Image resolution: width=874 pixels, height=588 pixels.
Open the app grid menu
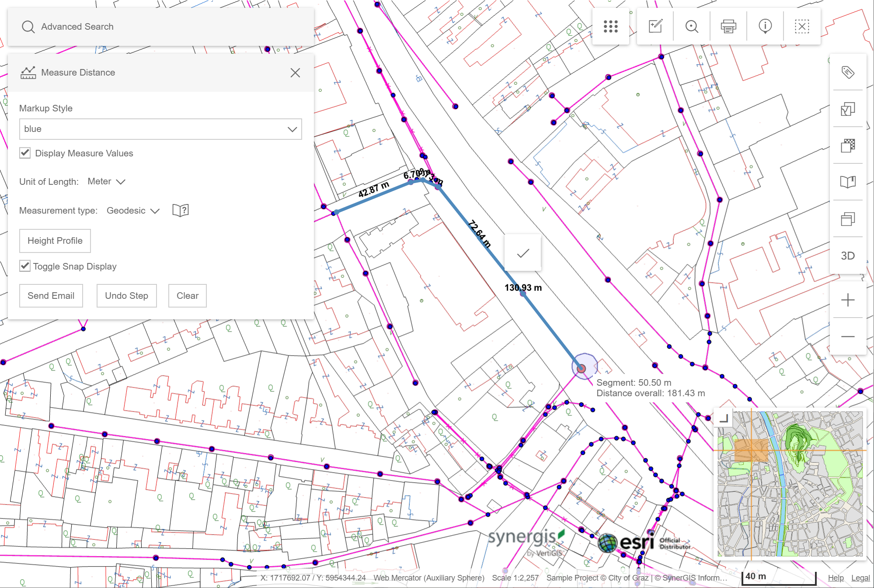click(x=610, y=26)
